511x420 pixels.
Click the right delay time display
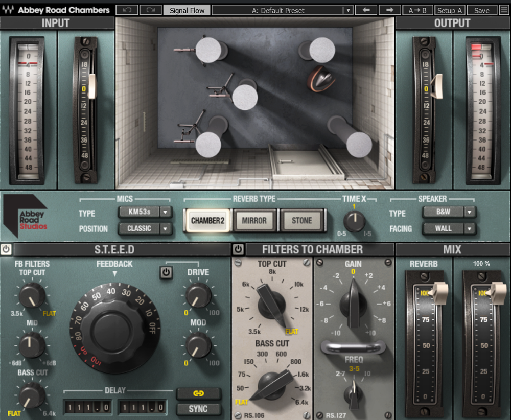point(143,407)
